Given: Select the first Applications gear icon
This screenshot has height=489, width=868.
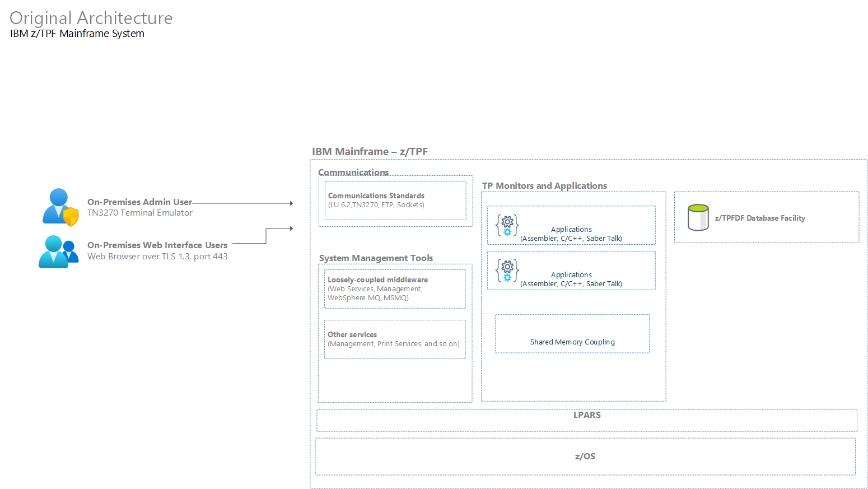Looking at the screenshot, I should pyautogui.click(x=507, y=225).
